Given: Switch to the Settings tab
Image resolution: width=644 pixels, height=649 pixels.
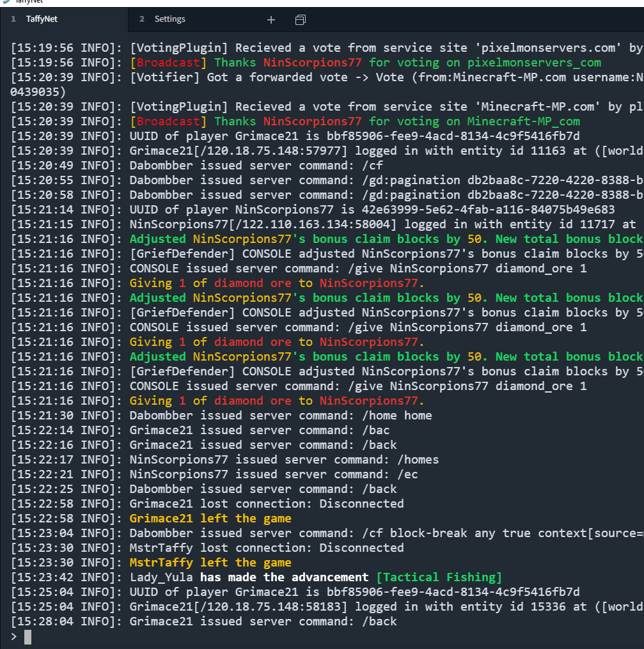Looking at the screenshot, I should coord(169,19).
